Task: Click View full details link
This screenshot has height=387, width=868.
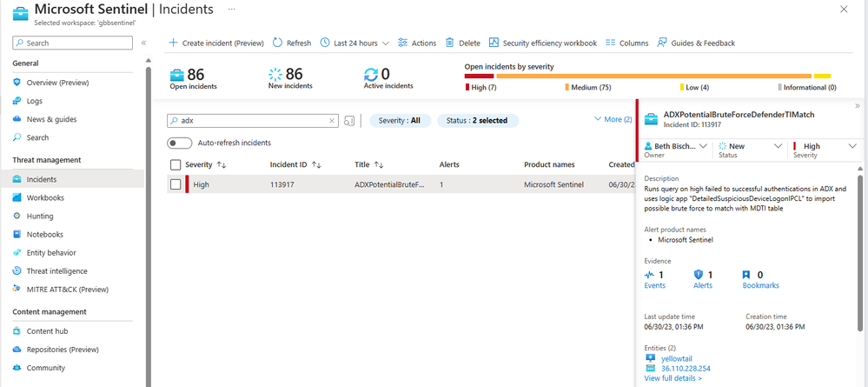Action: click(x=673, y=378)
